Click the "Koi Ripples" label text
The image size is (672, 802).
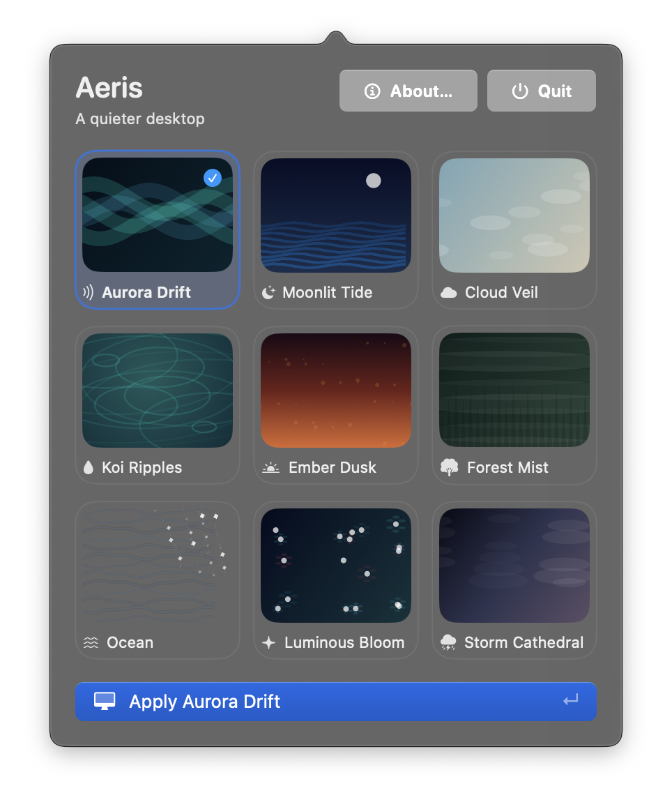pos(142,467)
